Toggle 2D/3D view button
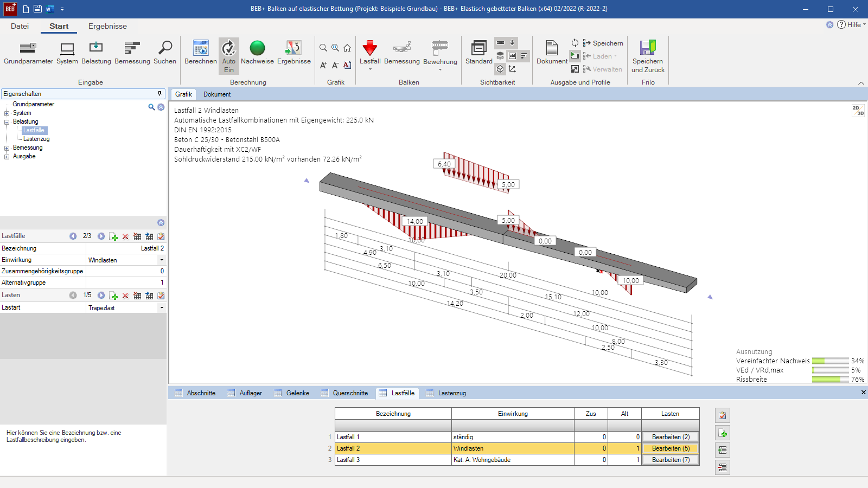Screen dimensions: 868x488 click(858, 111)
